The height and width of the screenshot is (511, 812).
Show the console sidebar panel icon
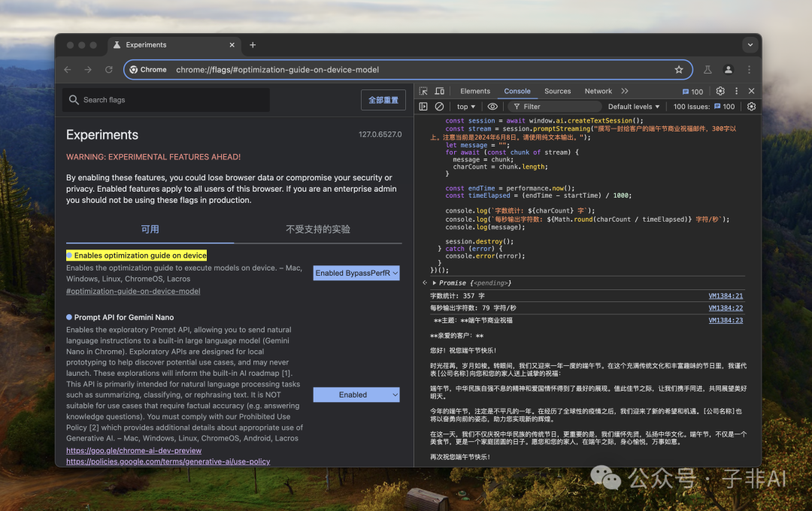423,107
